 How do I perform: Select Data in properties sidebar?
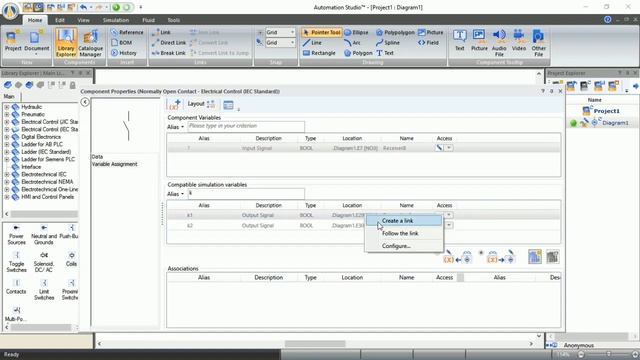97,157
